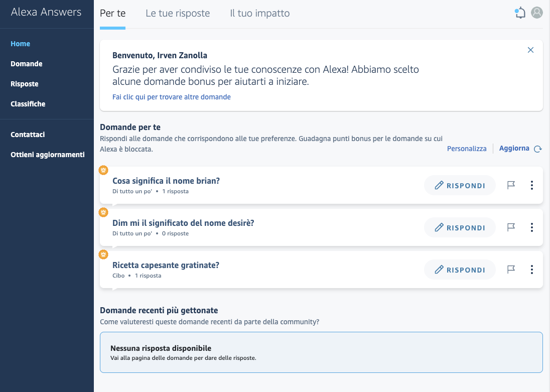
Task: Open the user profile avatar
Action: [x=537, y=13]
